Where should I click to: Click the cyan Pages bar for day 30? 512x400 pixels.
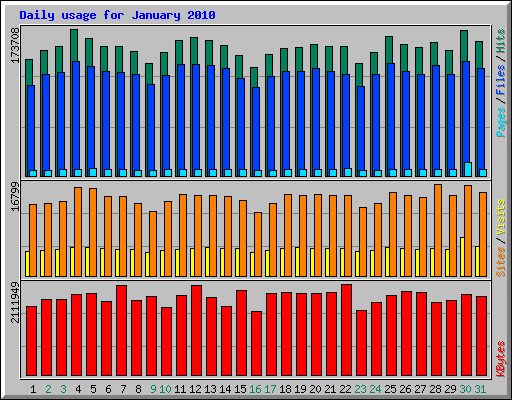(468, 169)
